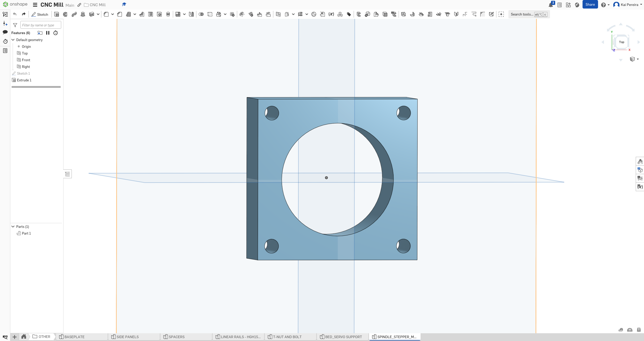Open the App Store grid icon
The width and height of the screenshot is (644, 341).
click(568, 5)
